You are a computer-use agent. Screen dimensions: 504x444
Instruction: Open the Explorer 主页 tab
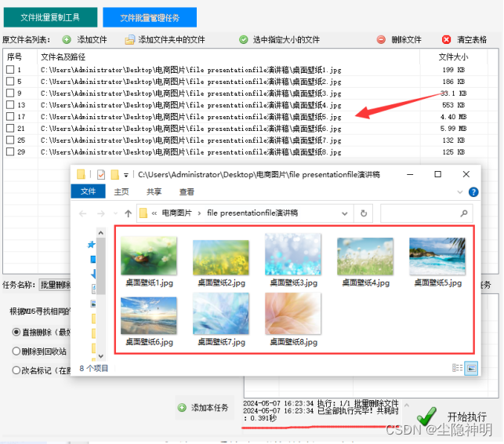121,191
